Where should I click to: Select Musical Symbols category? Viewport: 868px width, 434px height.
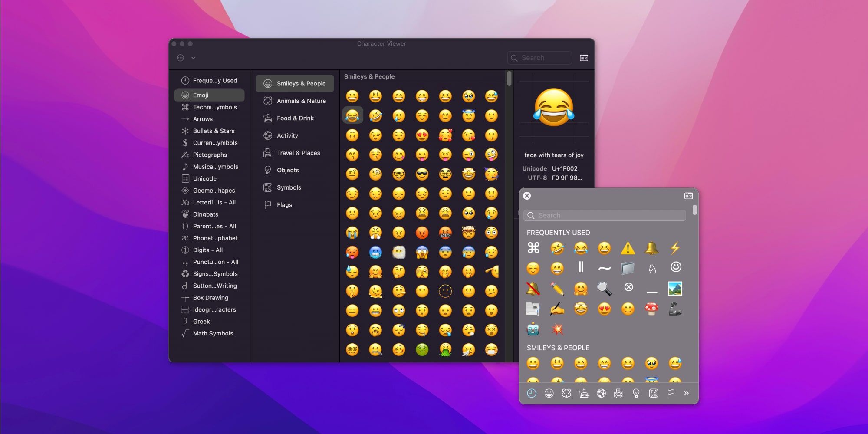pyautogui.click(x=209, y=167)
